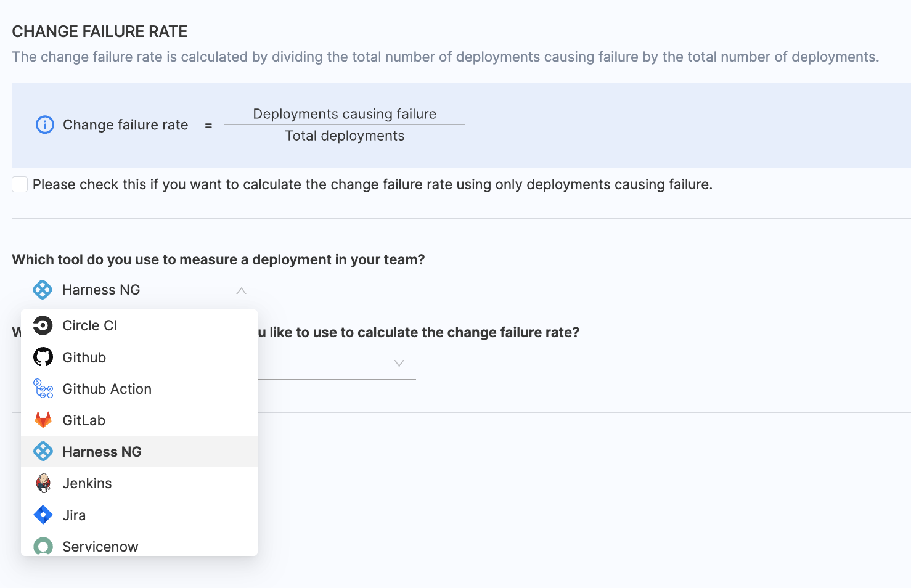Viewport: 911px width, 588px height.
Task: Click Harness NG icon in dropdown list
Action: (43, 452)
